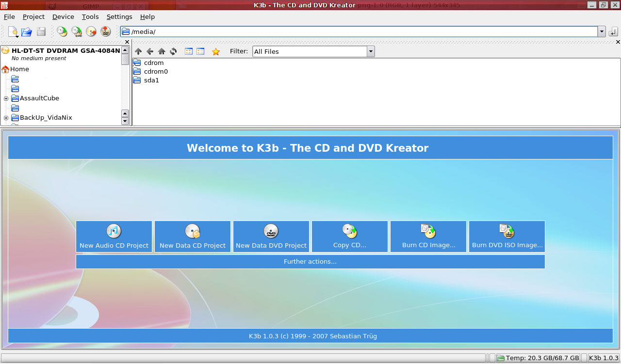Image resolution: width=621 pixels, height=364 pixels.
Task: Select the BackUp_VidaNix folder
Action: click(46, 117)
